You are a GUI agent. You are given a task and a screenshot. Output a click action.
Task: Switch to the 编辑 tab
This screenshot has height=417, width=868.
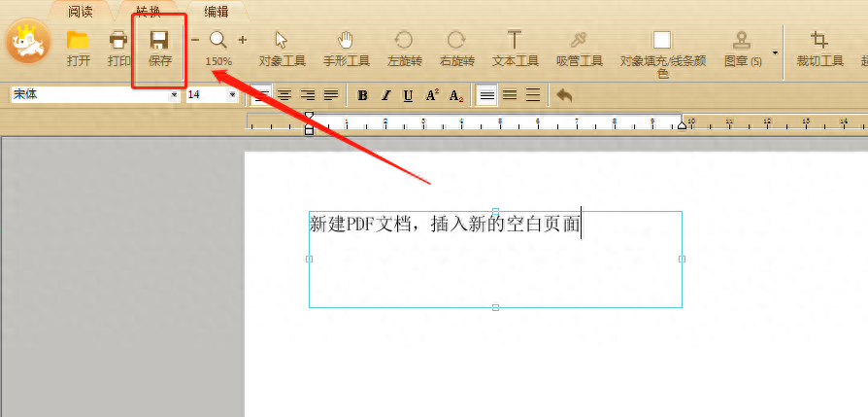tap(217, 11)
